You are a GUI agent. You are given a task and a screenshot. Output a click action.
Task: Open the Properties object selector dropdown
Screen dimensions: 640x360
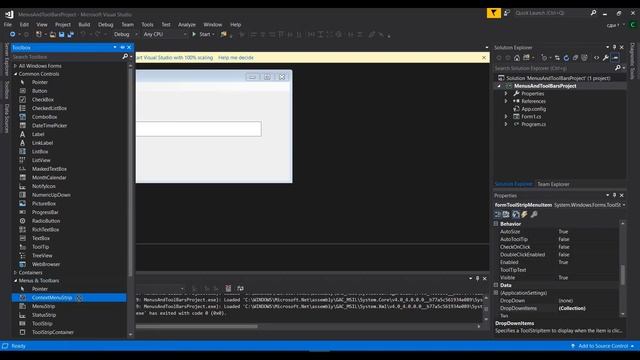(624, 205)
